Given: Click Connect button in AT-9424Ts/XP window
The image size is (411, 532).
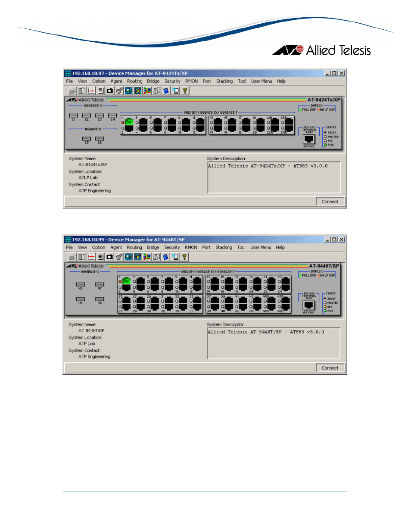Looking at the screenshot, I should tap(330, 202).
